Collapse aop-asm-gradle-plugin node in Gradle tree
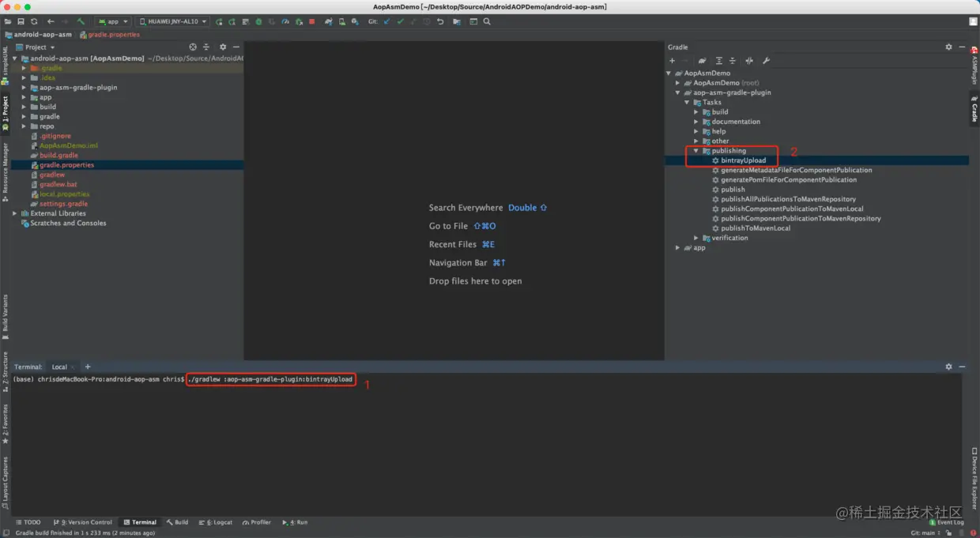 (677, 92)
